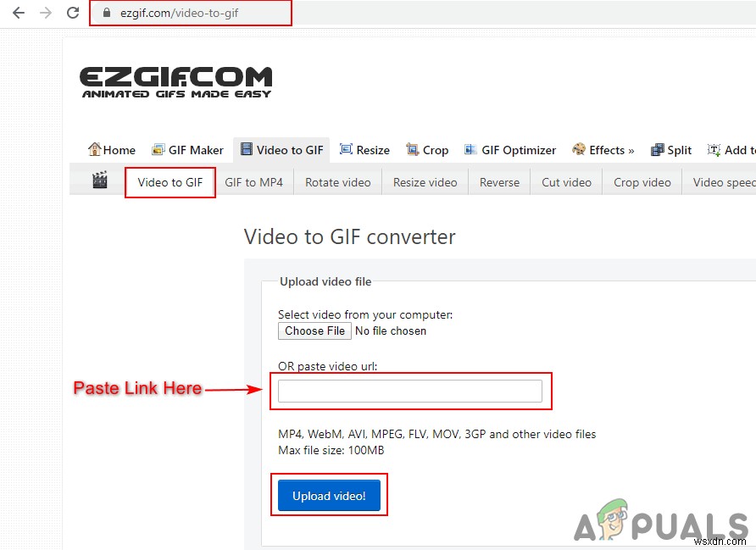Click the blue Upload video! button

330,495
